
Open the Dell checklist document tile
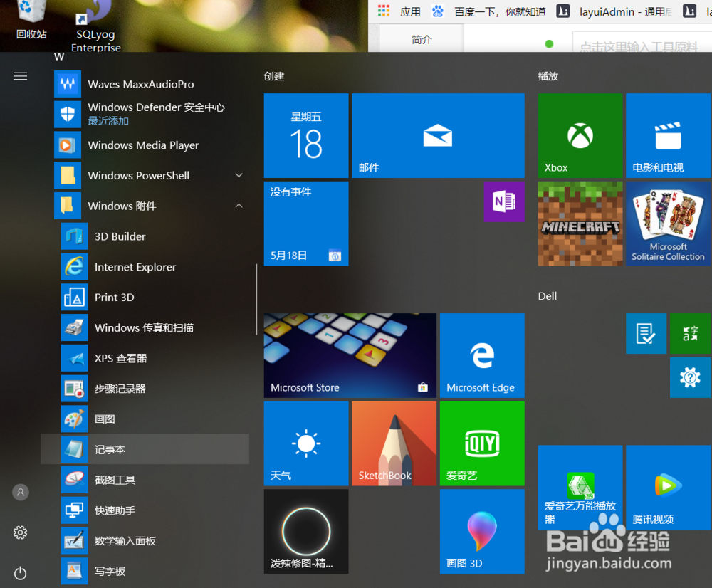pyautogui.click(x=646, y=333)
